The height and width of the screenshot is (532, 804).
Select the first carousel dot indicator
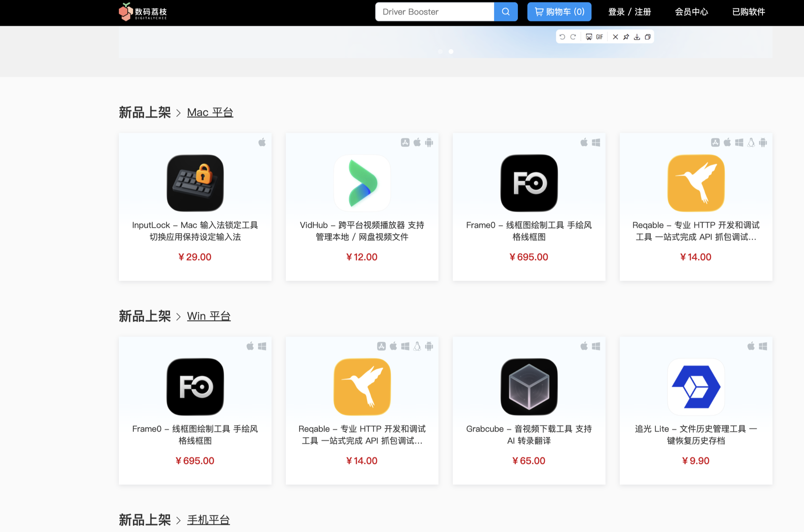click(440, 51)
